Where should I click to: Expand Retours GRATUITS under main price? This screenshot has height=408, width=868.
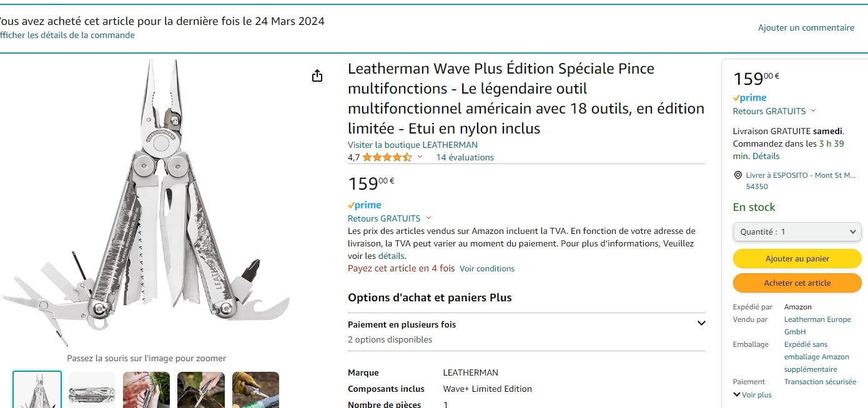pyautogui.click(x=389, y=218)
